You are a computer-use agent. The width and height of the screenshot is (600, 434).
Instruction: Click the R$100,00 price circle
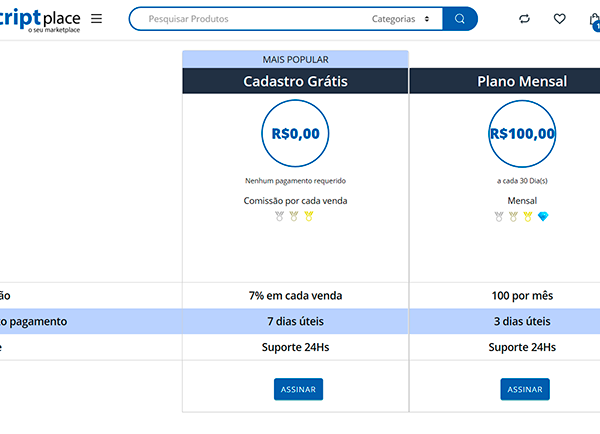522,133
